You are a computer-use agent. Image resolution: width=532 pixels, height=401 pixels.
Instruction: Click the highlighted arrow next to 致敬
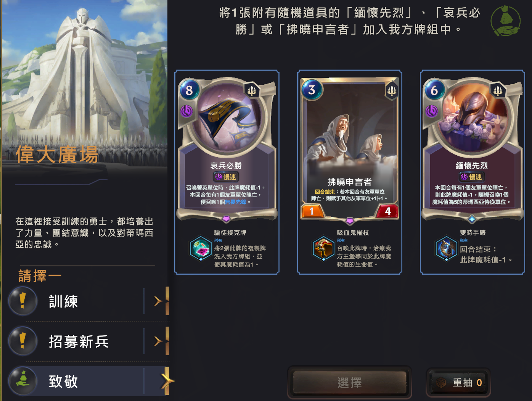[167, 380]
